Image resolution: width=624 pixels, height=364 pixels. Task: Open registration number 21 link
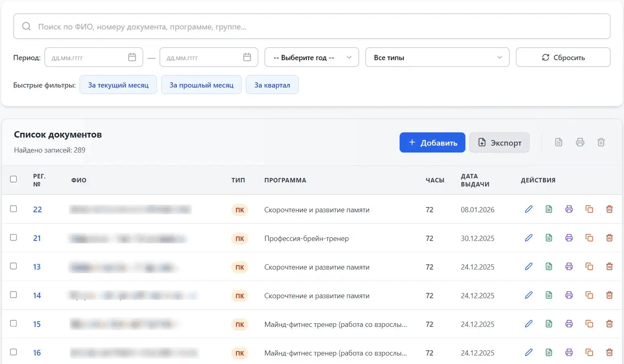[37, 238]
